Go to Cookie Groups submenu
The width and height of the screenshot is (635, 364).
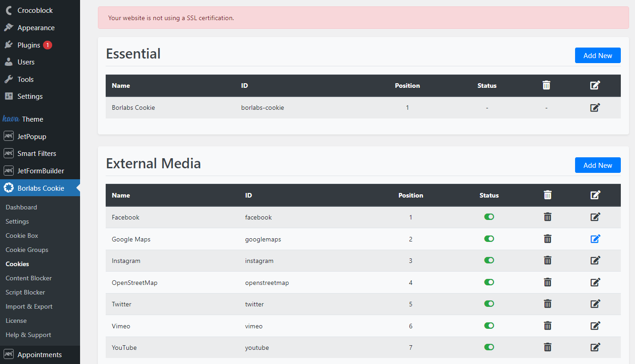tap(27, 250)
